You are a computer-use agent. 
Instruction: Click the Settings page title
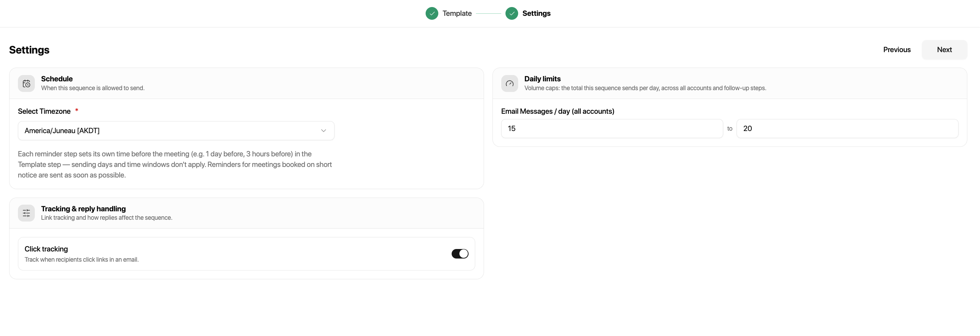click(x=29, y=50)
